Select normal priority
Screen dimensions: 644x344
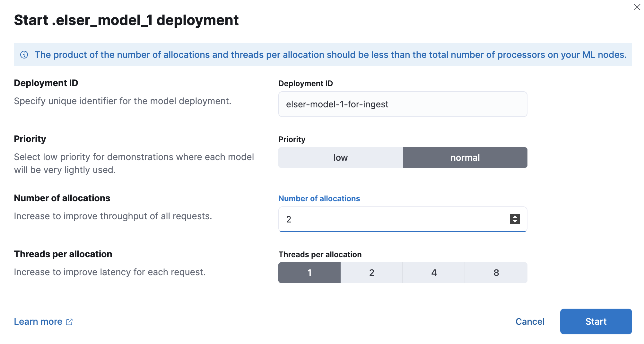[465, 158]
